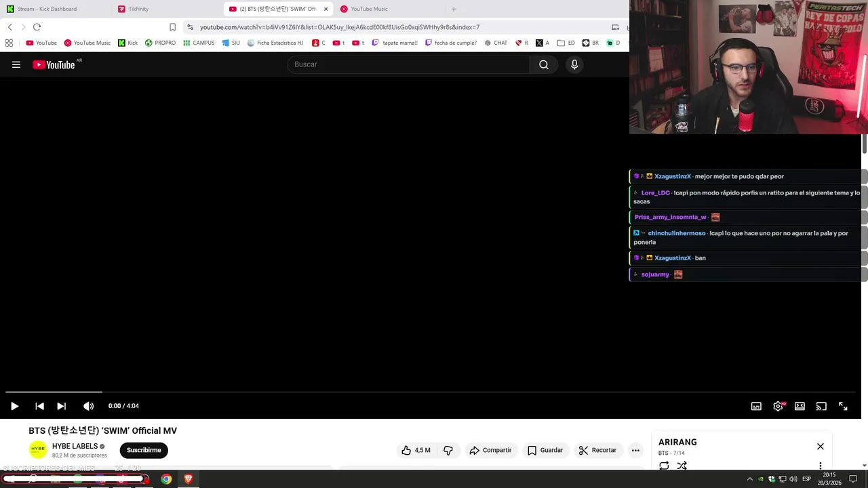Open Ficha Estadistica HJ bookmark

point(275,43)
